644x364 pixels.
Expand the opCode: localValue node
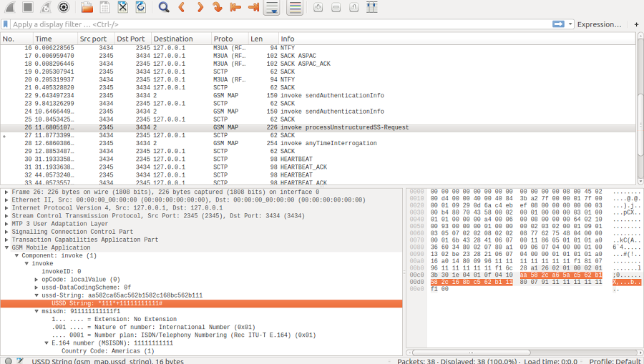coord(36,280)
